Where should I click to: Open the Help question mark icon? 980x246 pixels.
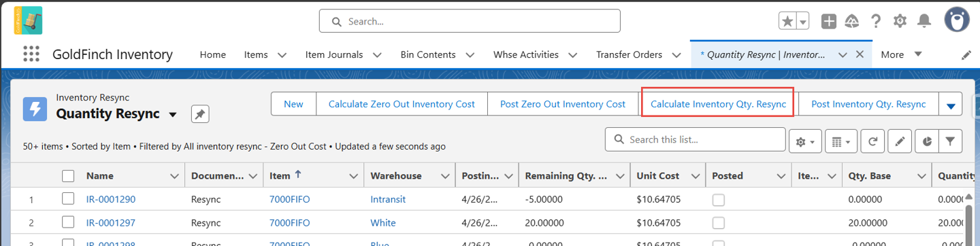tap(876, 21)
